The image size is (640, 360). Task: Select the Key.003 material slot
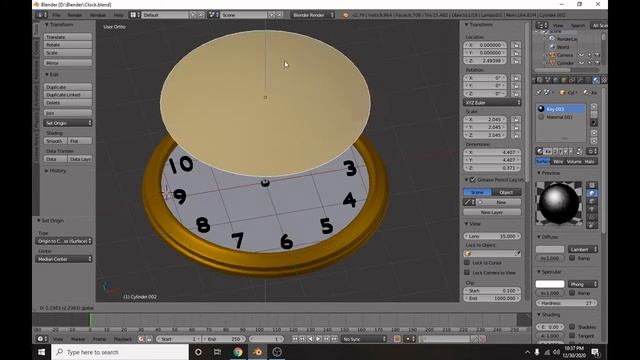pyautogui.click(x=561, y=109)
